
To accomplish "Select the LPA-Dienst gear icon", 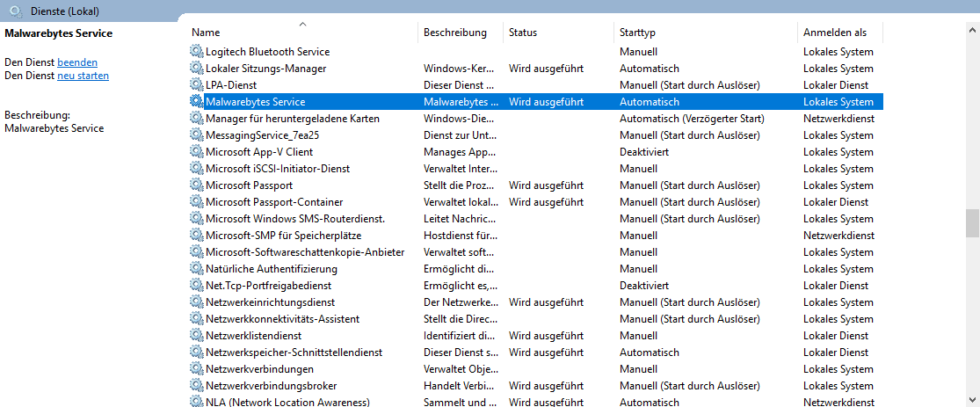I will click(196, 85).
